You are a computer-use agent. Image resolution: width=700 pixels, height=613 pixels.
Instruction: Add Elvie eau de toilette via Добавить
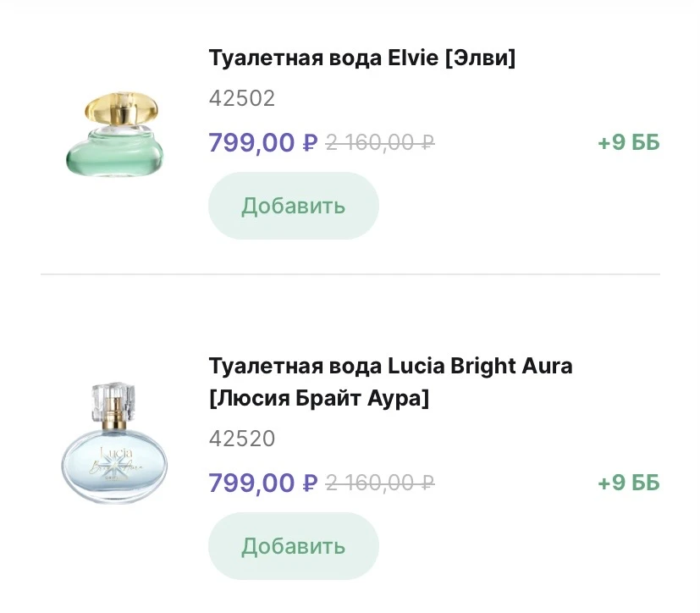(293, 206)
